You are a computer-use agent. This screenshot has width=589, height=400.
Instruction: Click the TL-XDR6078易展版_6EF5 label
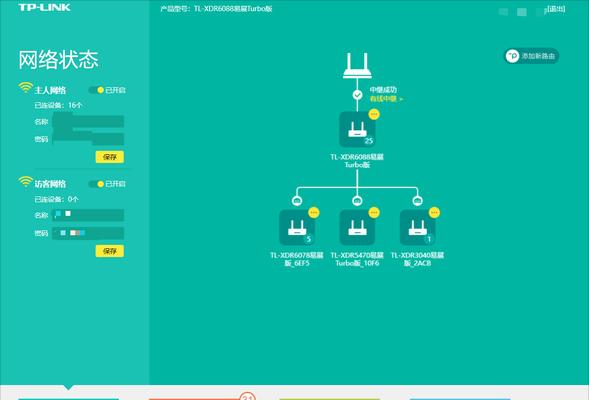pyautogui.click(x=297, y=259)
